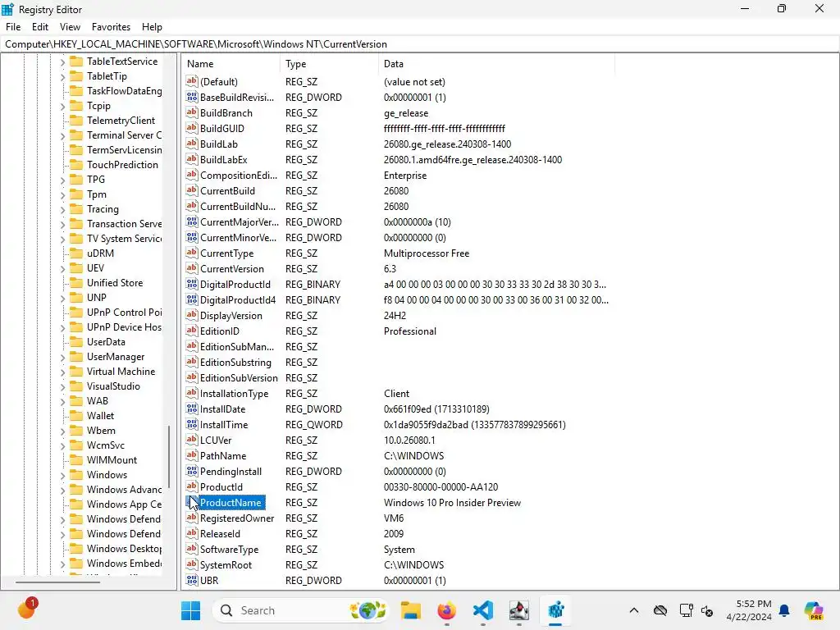The width and height of the screenshot is (840, 630).
Task: Open the notification bell in tray
Action: pos(784,610)
